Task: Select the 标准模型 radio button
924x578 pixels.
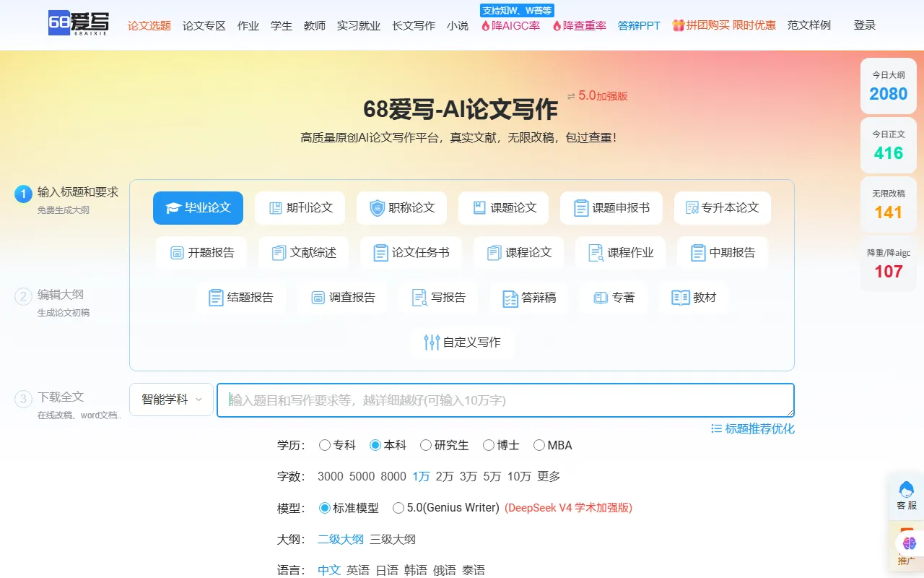Action: click(x=325, y=508)
